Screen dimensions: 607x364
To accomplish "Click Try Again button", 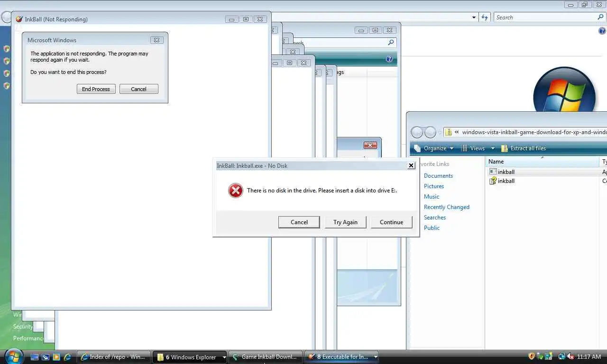I will 345,222.
